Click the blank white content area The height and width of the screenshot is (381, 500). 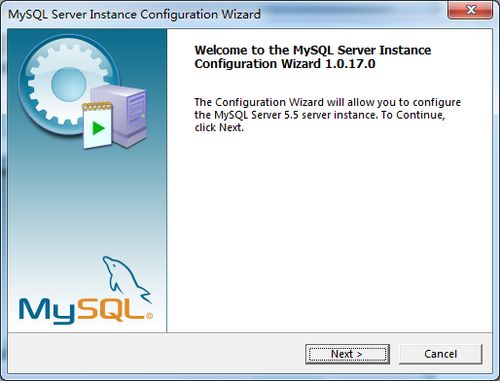[329, 233]
